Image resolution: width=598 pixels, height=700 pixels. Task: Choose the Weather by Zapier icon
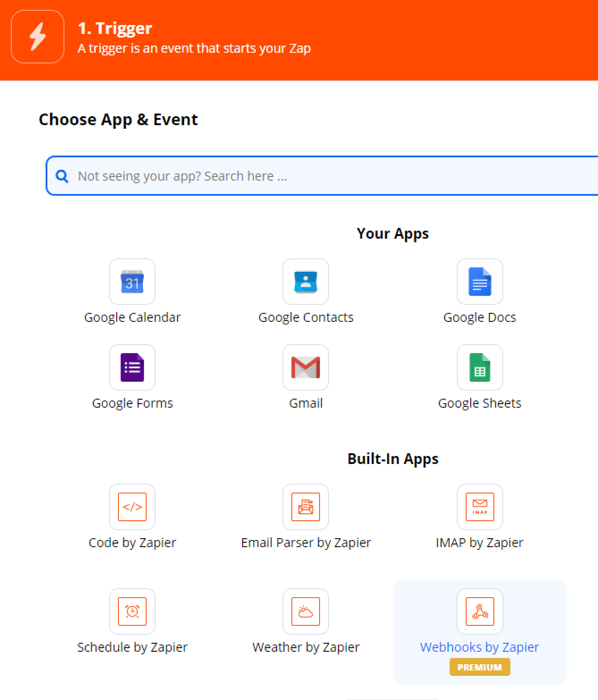(x=306, y=611)
